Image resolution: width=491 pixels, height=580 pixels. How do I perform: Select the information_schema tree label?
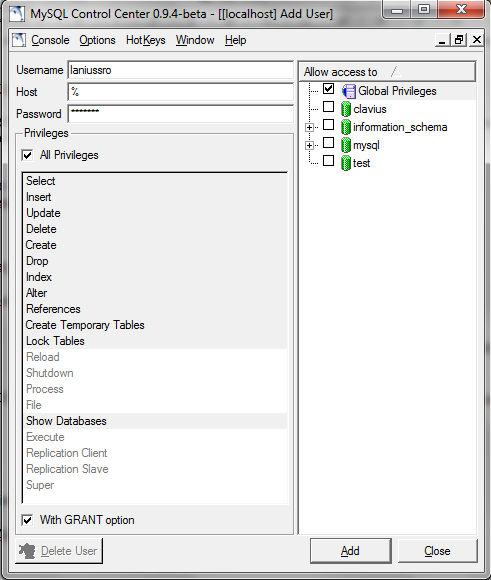pos(400,127)
